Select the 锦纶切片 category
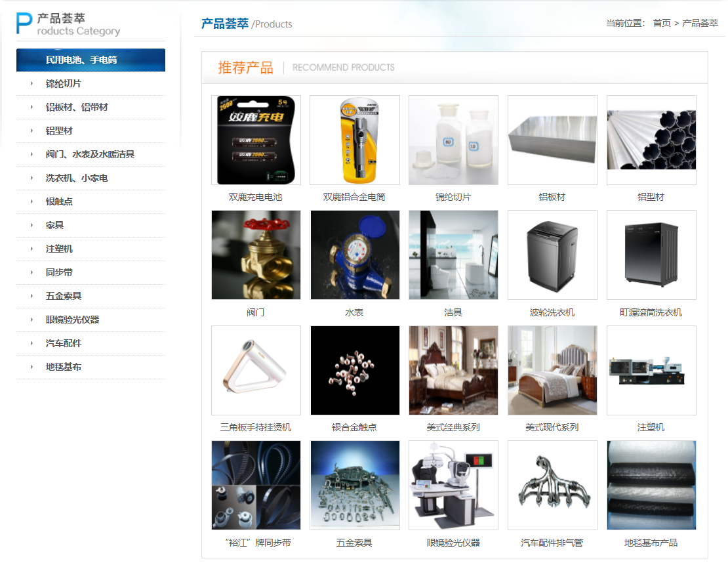The height and width of the screenshot is (565, 728). tap(63, 83)
